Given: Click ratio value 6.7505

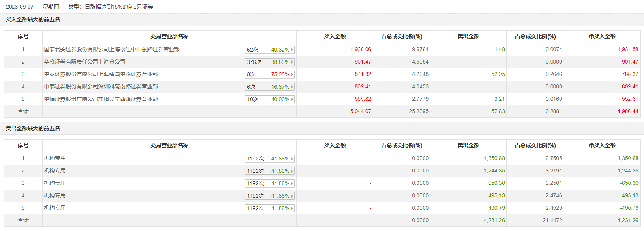Looking at the screenshot, I should coord(554,158).
